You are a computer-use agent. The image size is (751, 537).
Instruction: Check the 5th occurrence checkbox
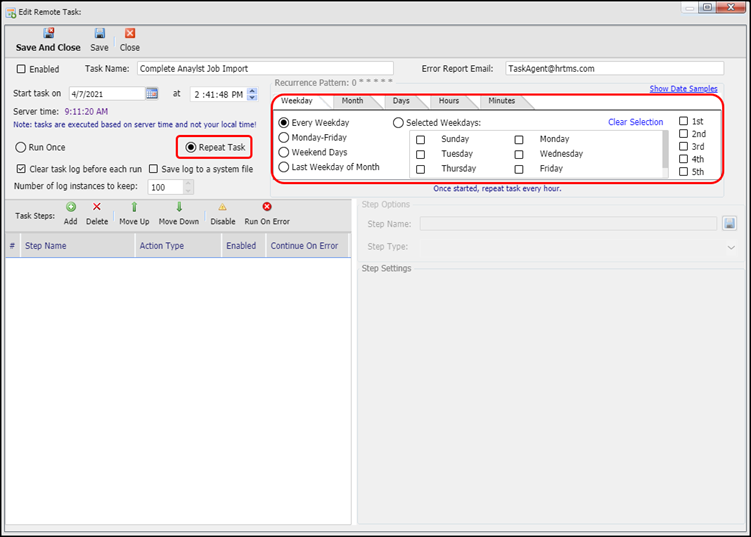[x=683, y=171]
